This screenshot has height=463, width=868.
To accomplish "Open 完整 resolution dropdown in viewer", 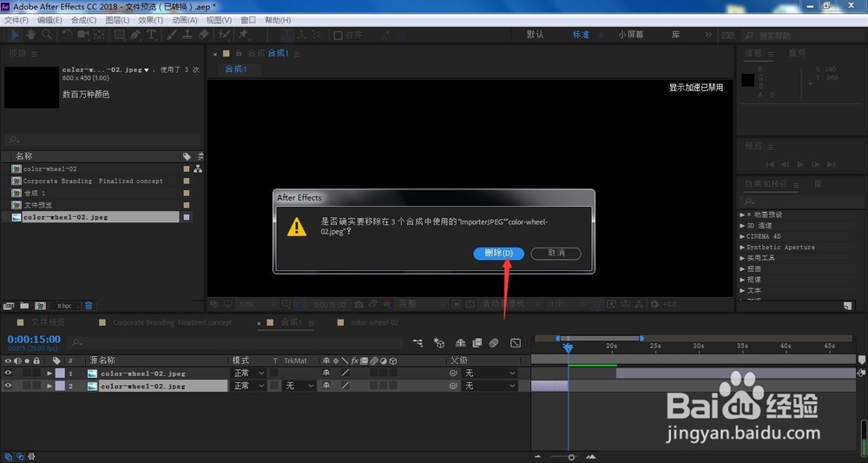I will [x=422, y=304].
